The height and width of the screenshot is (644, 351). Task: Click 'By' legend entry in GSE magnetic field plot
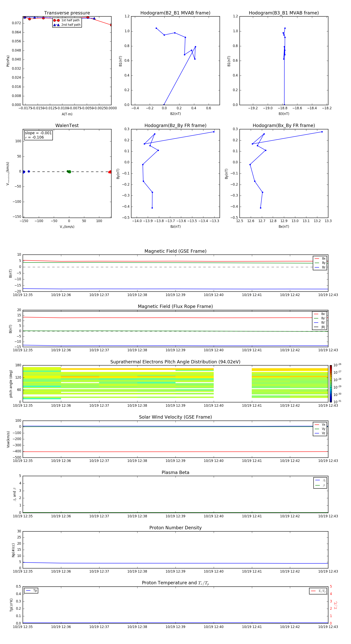pyautogui.click(x=320, y=263)
